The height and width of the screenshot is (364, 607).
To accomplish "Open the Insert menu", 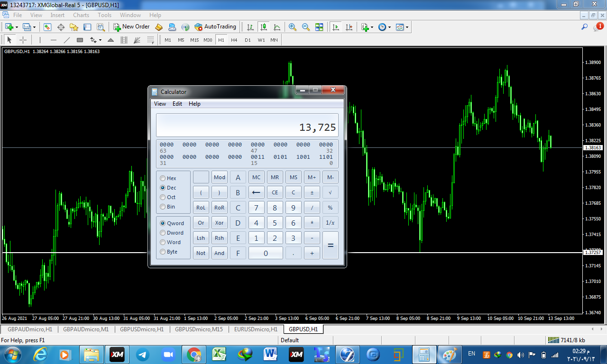I will point(57,15).
